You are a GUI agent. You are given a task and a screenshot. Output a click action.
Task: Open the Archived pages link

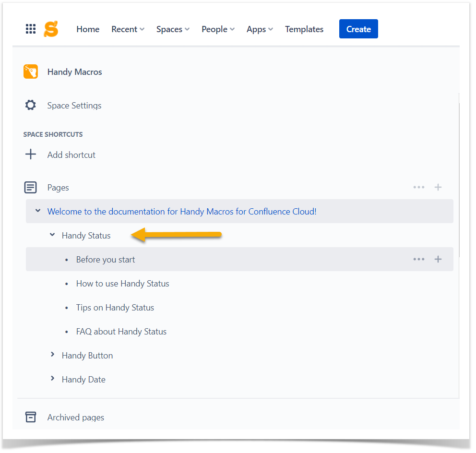(x=76, y=417)
